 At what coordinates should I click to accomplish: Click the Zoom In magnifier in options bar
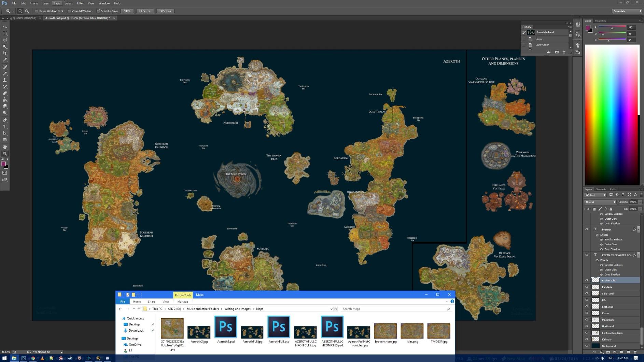[x=20, y=11]
